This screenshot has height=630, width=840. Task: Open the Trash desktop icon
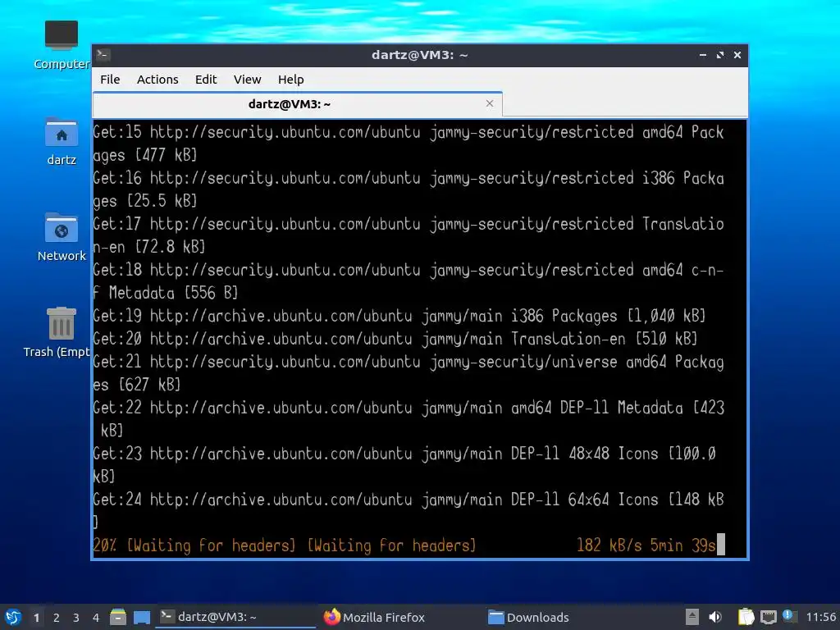click(57, 333)
